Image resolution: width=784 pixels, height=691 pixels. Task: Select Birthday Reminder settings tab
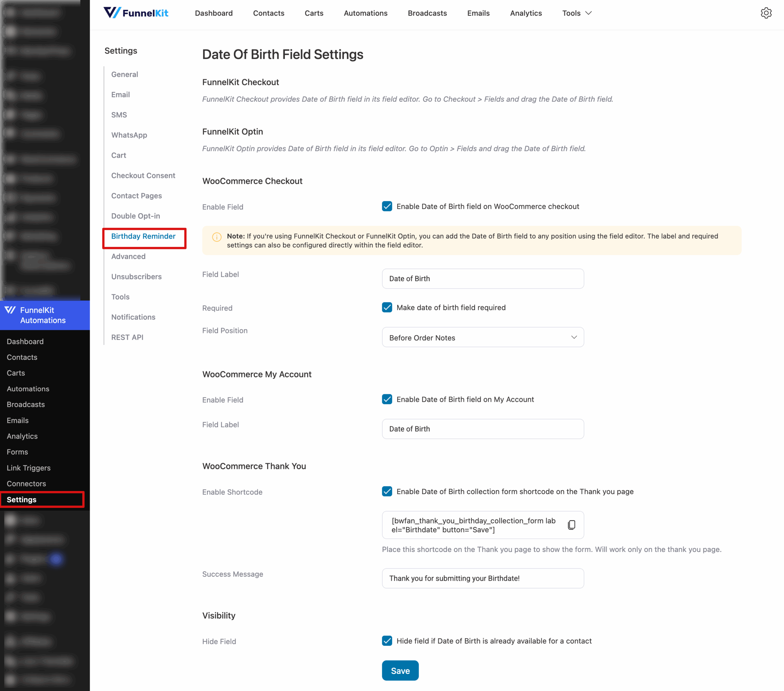143,236
